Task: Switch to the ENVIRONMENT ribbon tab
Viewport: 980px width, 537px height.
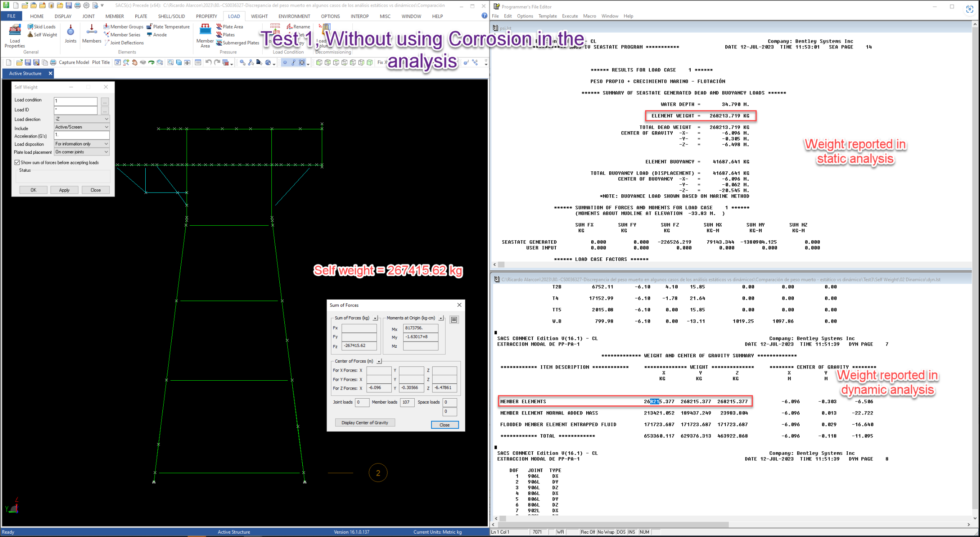Action: 294,16
